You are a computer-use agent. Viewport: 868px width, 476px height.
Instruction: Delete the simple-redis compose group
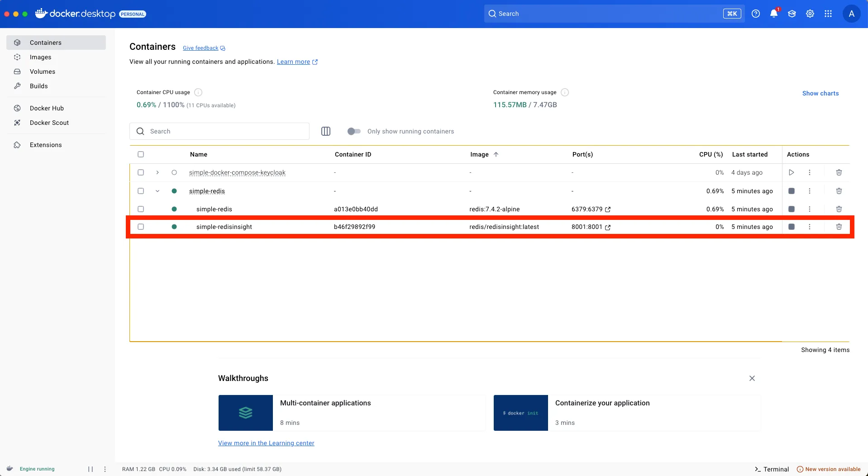tap(839, 191)
